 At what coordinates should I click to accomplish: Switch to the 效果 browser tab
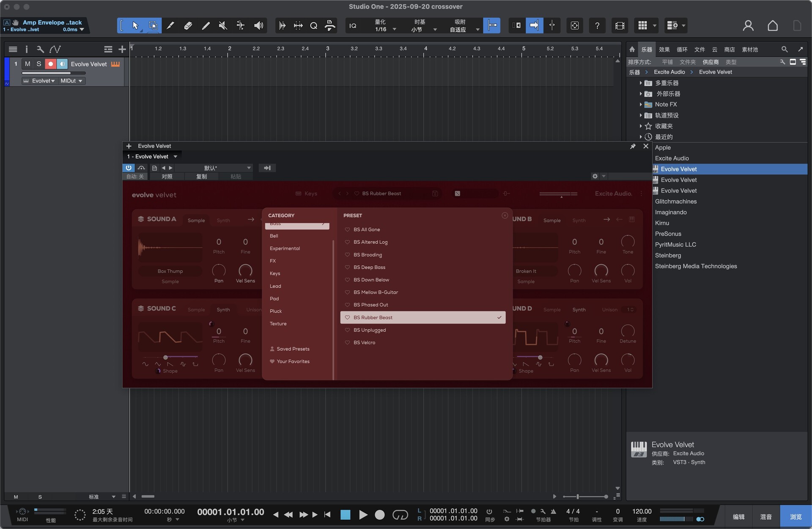tap(664, 50)
